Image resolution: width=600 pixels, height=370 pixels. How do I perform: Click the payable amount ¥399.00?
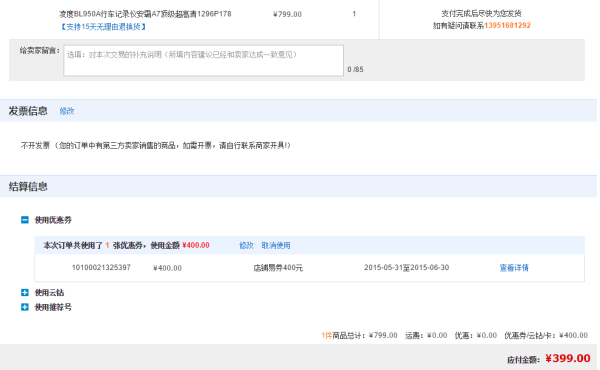567,358
